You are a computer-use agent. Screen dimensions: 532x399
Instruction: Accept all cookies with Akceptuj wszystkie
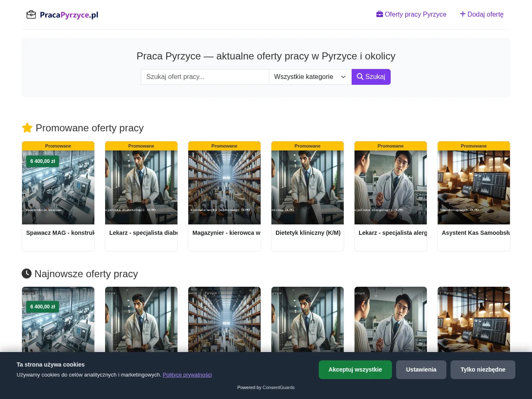[x=355, y=369]
